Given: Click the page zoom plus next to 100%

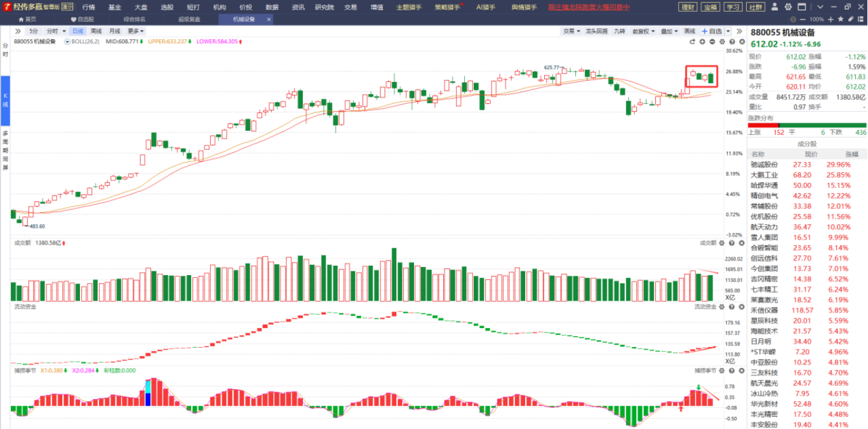Looking at the screenshot, I should point(831,19).
